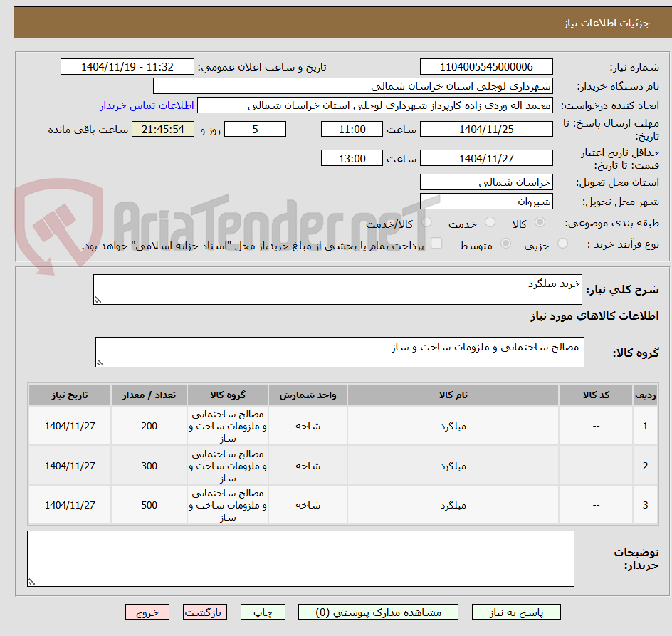This screenshot has width=672, height=636.
Task: Select the کالا/خدمت radio button
Action: 426,222
